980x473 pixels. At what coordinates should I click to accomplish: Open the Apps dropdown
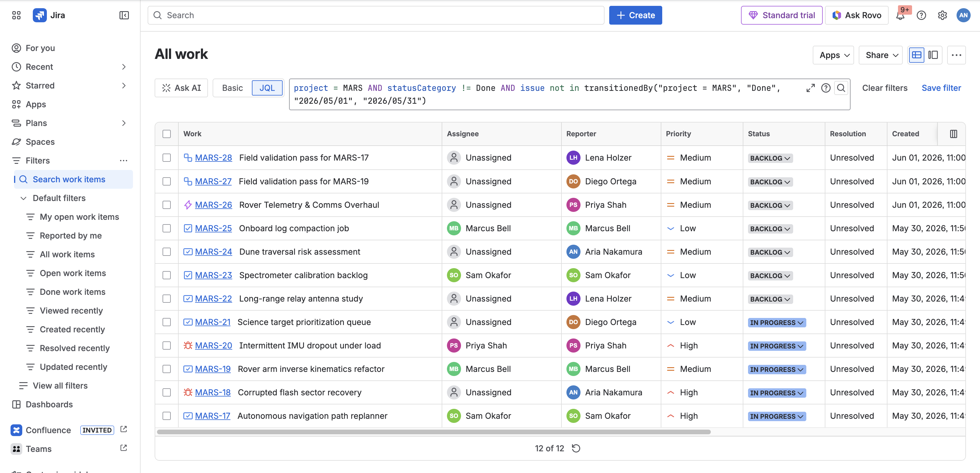pos(833,55)
